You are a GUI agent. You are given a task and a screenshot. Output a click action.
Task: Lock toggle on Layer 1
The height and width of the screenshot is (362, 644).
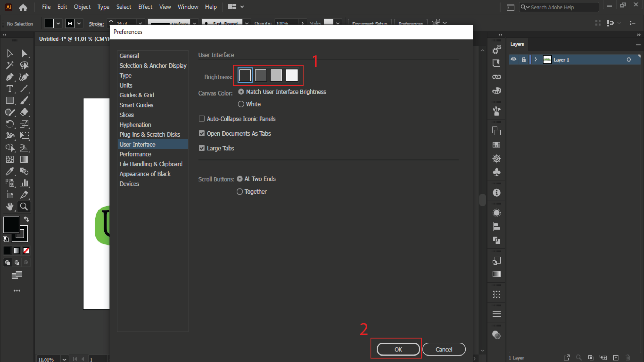pyautogui.click(x=524, y=60)
